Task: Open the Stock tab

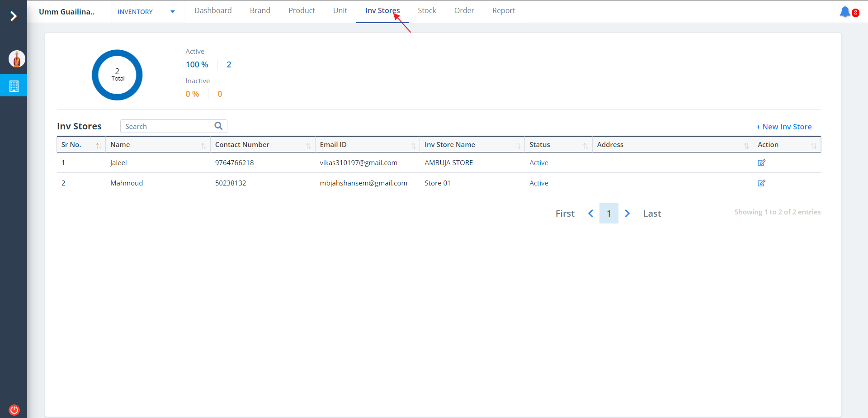Action: point(427,11)
